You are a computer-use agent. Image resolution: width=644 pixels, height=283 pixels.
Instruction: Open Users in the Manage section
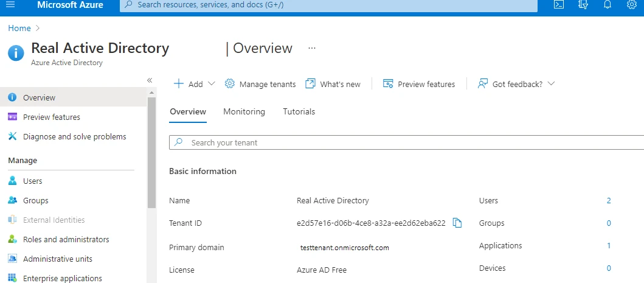click(73, 181)
